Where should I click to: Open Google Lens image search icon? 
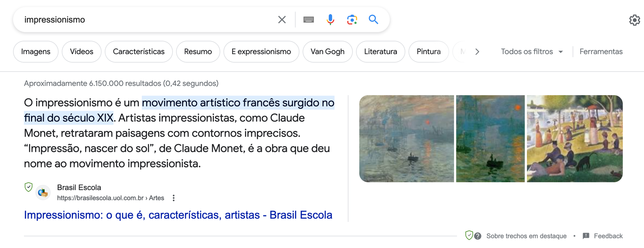click(x=352, y=19)
